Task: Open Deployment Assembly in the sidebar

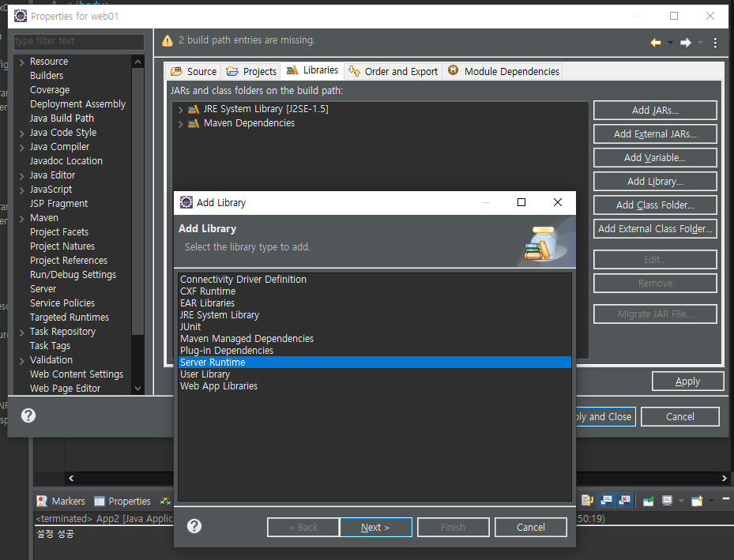Action: [77, 103]
